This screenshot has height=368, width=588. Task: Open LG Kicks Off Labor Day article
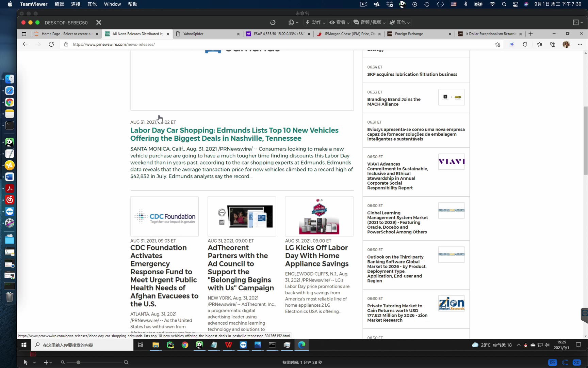317,256
